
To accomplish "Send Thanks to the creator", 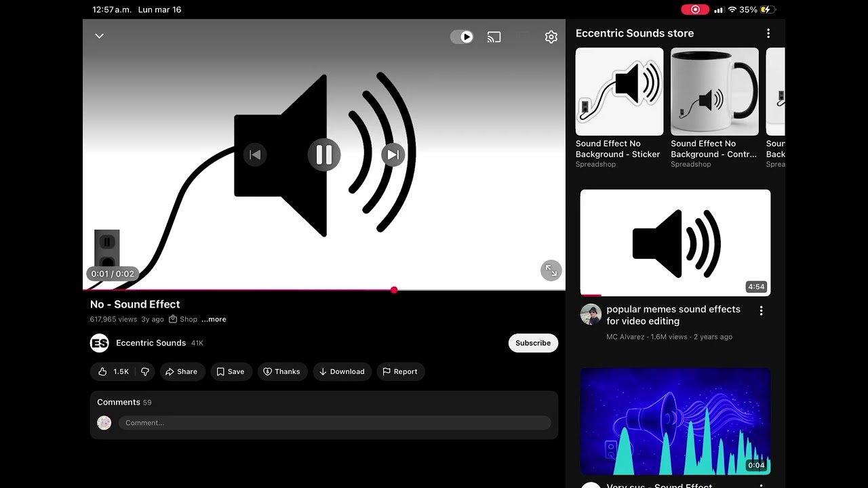I will click(x=281, y=371).
